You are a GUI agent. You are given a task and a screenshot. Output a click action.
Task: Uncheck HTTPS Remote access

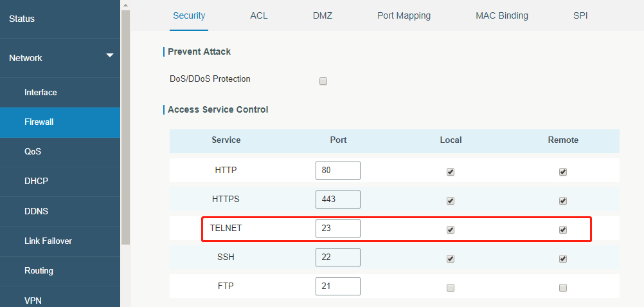[563, 201]
